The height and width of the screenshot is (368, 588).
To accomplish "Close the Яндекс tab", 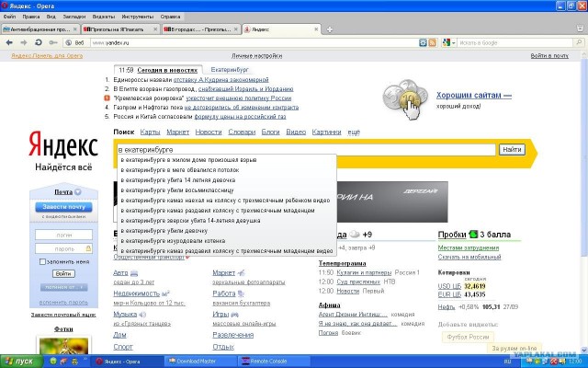I will [316, 29].
